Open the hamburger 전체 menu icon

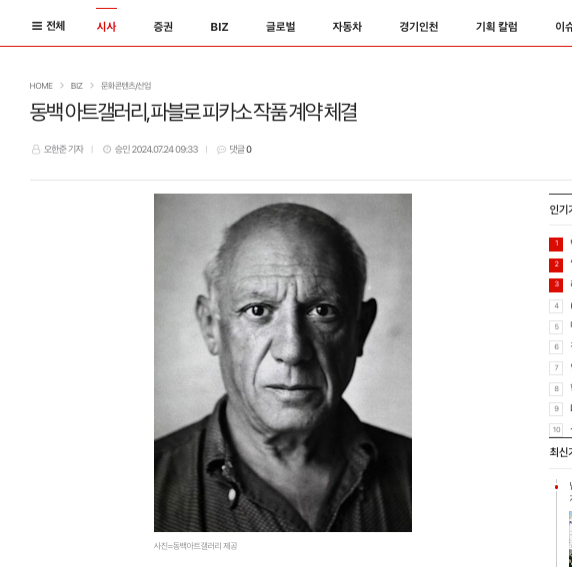tap(37, 26)
